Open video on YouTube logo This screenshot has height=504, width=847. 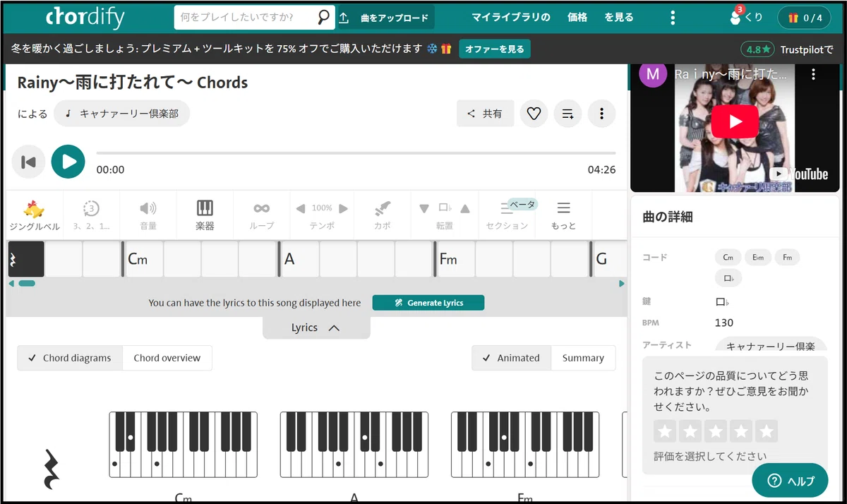(x=800, y=174)
